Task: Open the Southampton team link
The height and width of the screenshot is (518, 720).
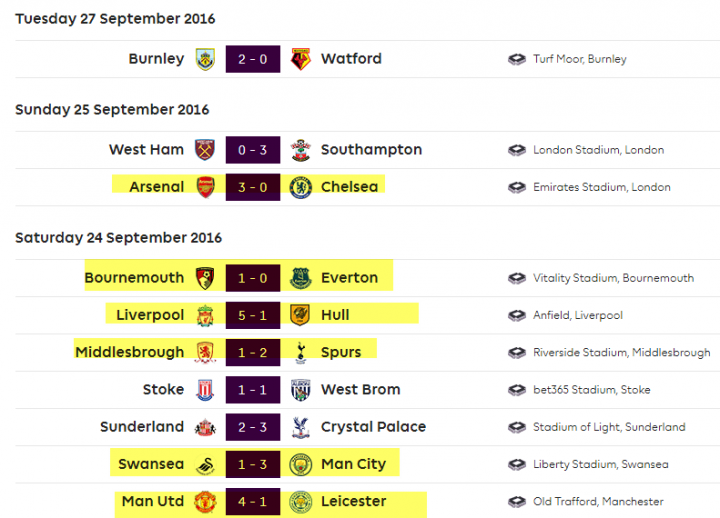Action: tap(371, 150)
